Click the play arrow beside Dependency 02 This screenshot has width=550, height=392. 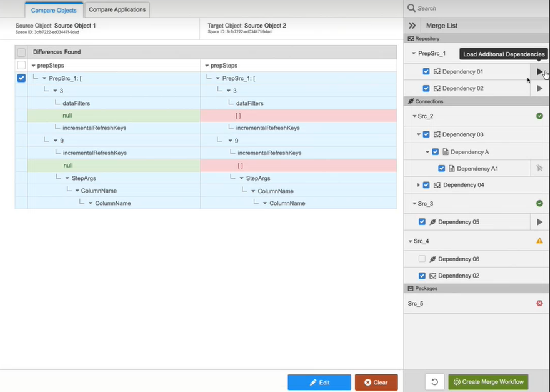[539, 89]
